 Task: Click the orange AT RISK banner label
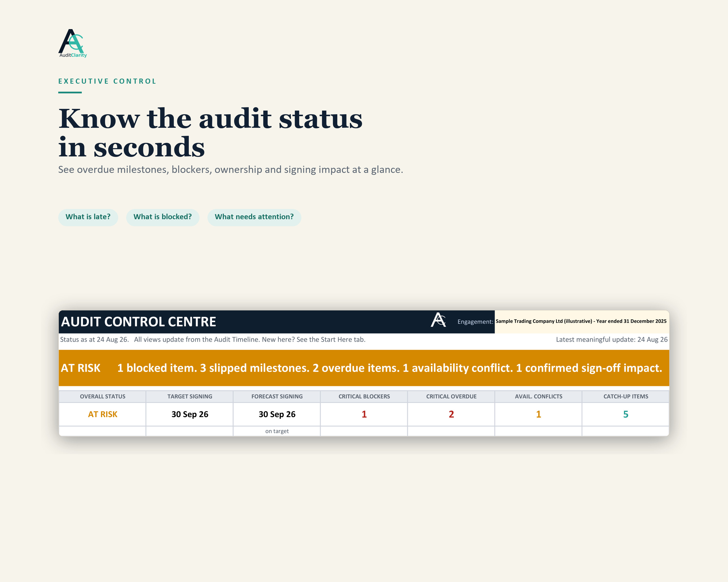pyautogui.click(x=81, y=368)
